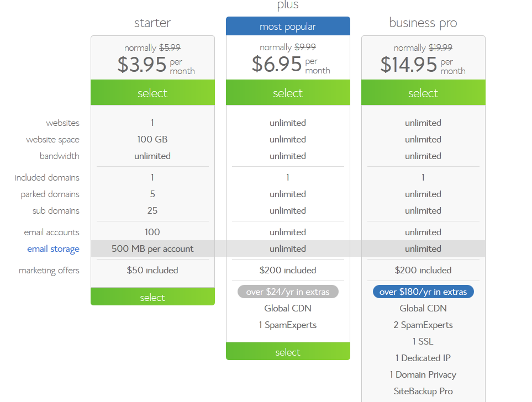
Task: Click the top select button for plus plan
Action: 288,92
